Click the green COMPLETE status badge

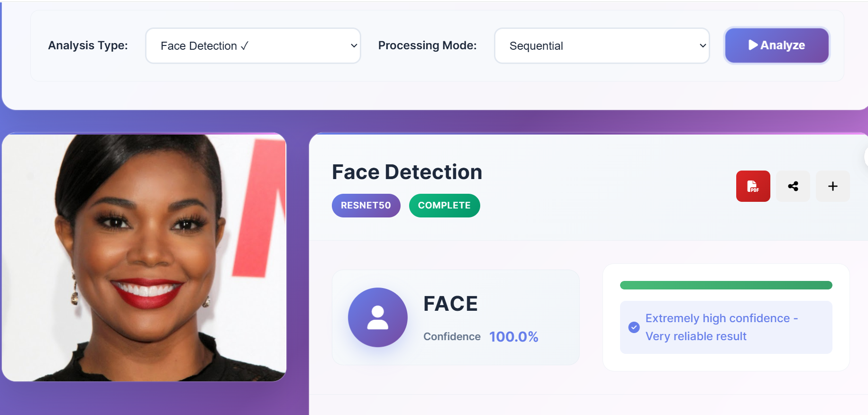(x=444, y=206)
